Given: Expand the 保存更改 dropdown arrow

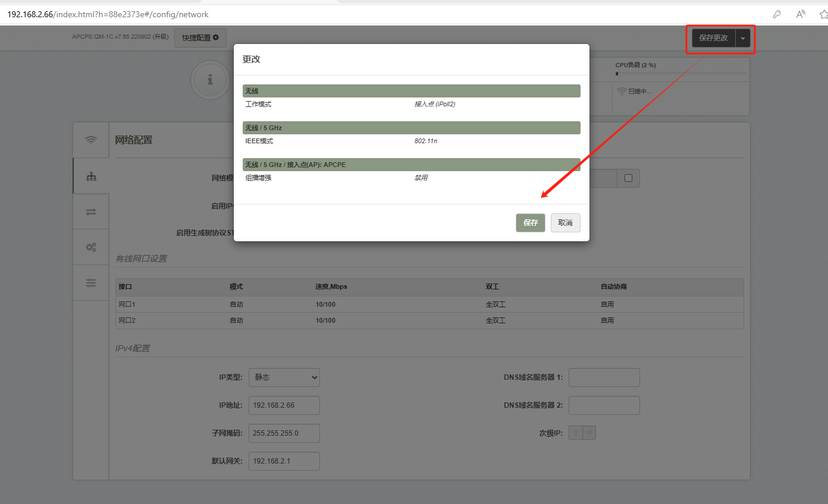Looking at the screenshot, I should click(743, 38).
